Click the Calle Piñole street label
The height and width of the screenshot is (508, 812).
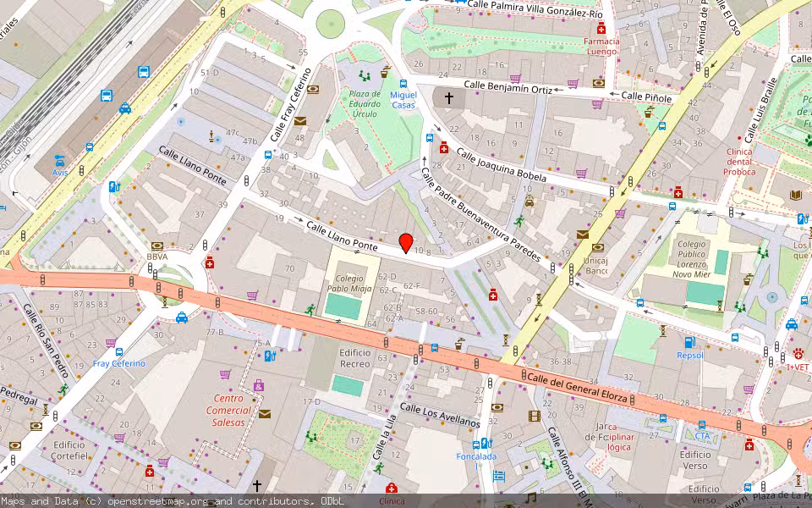click(646, 97)
